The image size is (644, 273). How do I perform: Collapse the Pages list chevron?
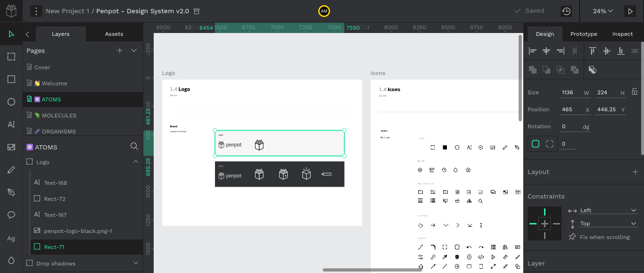click(x=134, y=50)
